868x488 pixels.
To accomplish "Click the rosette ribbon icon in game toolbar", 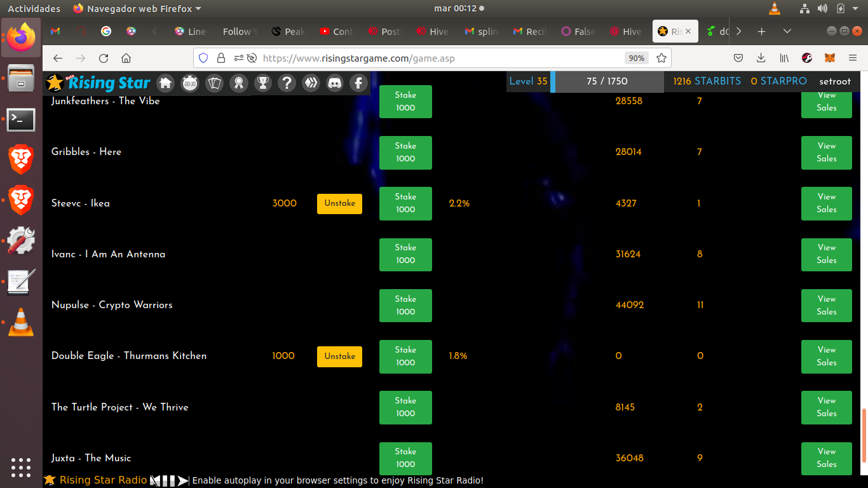I will tap(238, 83).
